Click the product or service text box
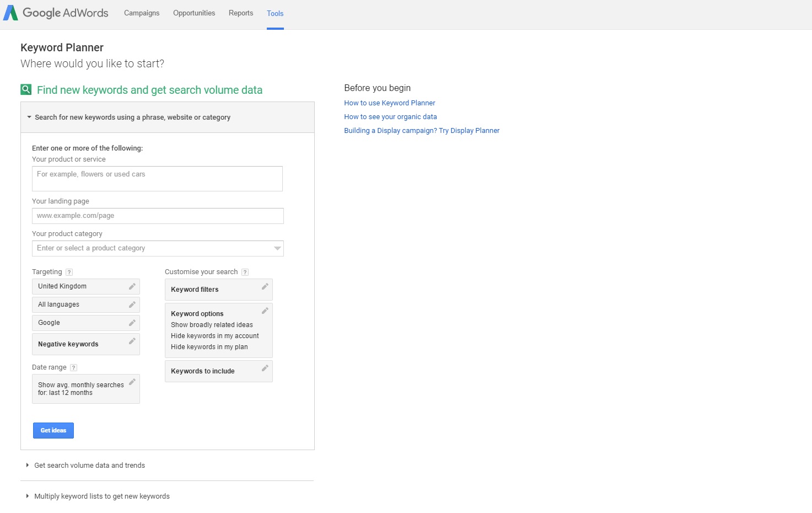 coord(157,179)
